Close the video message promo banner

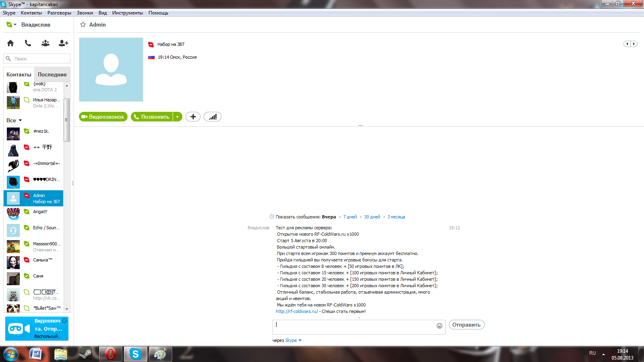65,321
